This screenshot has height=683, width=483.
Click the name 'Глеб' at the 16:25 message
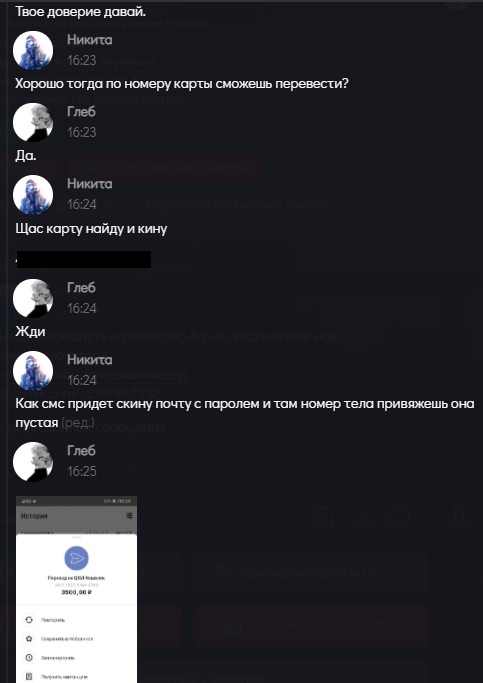81,451
